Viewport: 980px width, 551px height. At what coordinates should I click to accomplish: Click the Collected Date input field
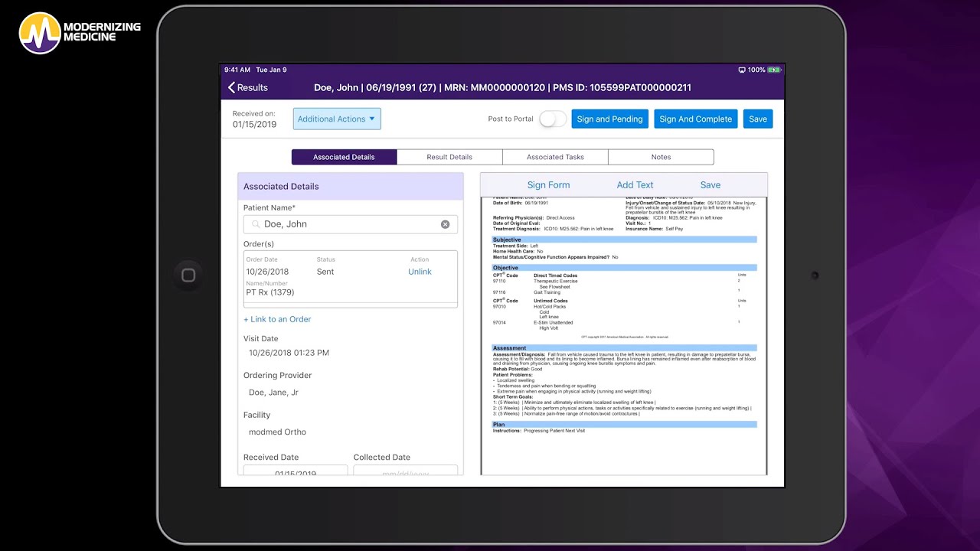click(x=406, y=471)
